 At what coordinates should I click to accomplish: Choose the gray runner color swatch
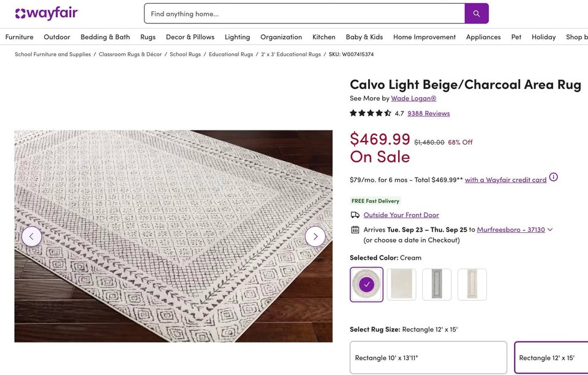(437, 284)
